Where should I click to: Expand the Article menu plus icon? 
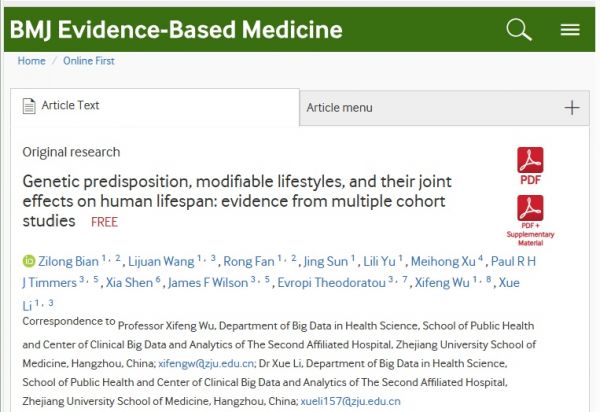click(571, 108)
